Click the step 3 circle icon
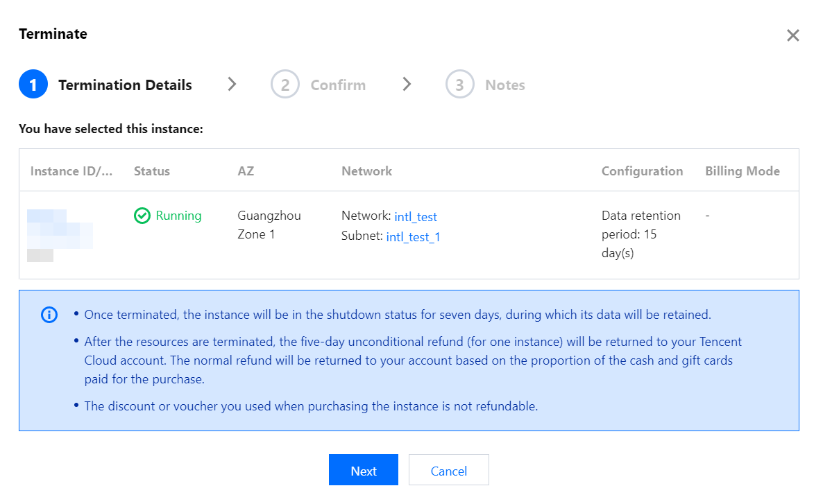The image size is (823, 504). [x=459, y=85]
